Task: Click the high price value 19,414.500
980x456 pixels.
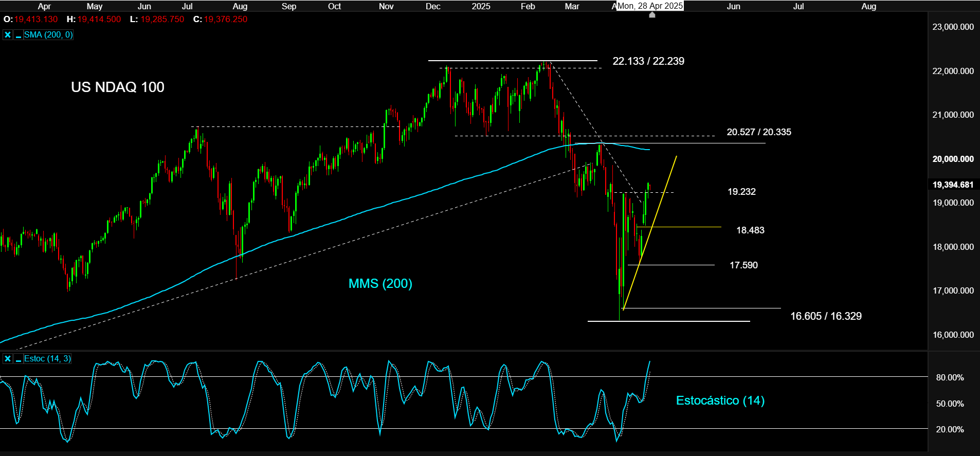Action: pyautogui.click(x=99, y=19)
